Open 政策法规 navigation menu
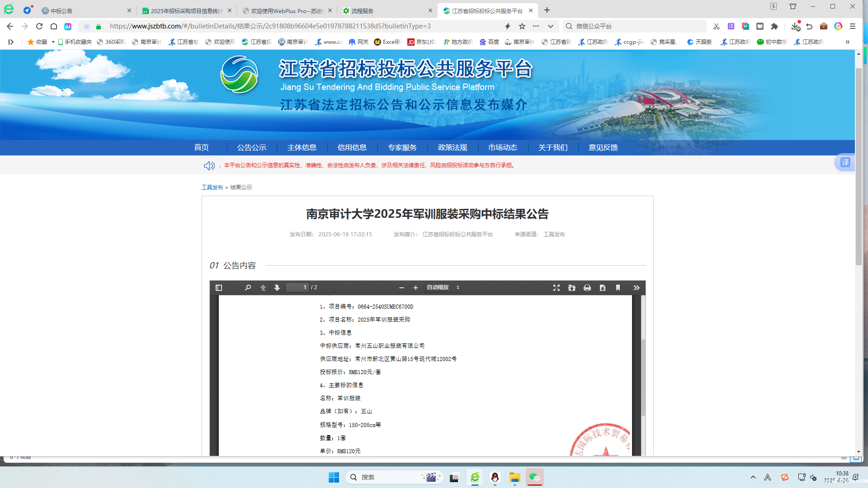868x488 pixels. (453, 148)
